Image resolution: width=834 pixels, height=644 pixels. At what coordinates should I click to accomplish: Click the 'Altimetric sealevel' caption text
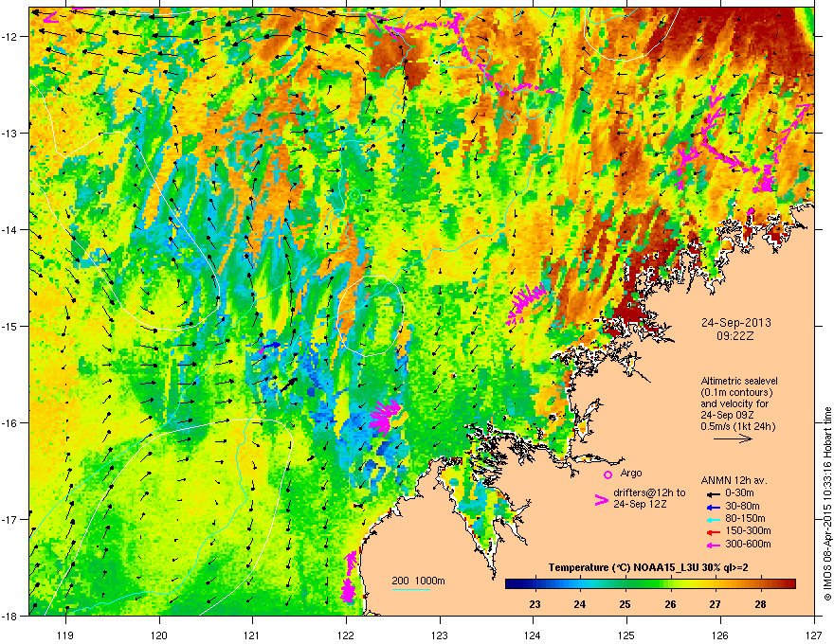[x=739, y=381]
